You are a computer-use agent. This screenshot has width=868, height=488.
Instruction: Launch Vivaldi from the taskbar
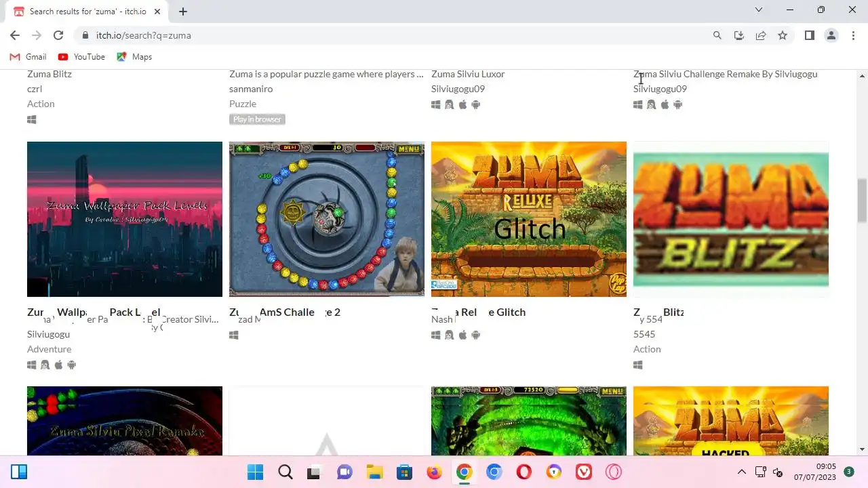(583, 472)
